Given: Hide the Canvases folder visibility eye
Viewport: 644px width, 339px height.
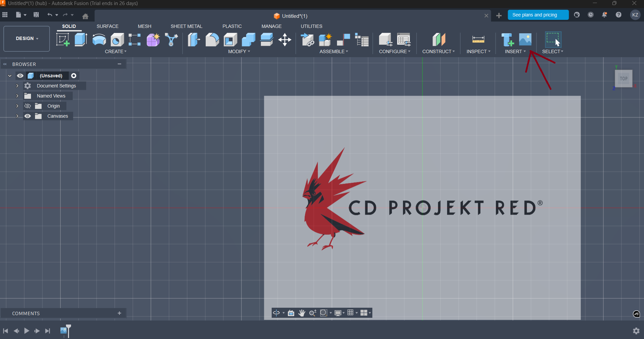Looking at the screenshot, I should (x=28, y=116).
